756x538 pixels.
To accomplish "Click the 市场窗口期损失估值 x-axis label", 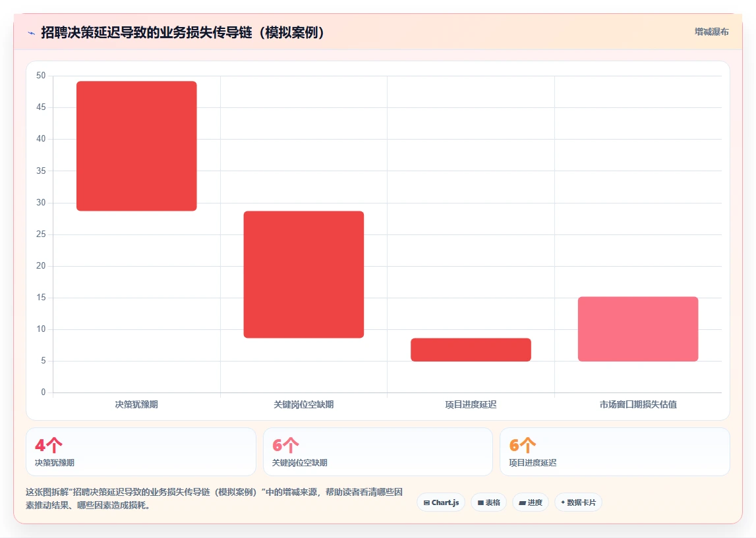I will (638, 404).
